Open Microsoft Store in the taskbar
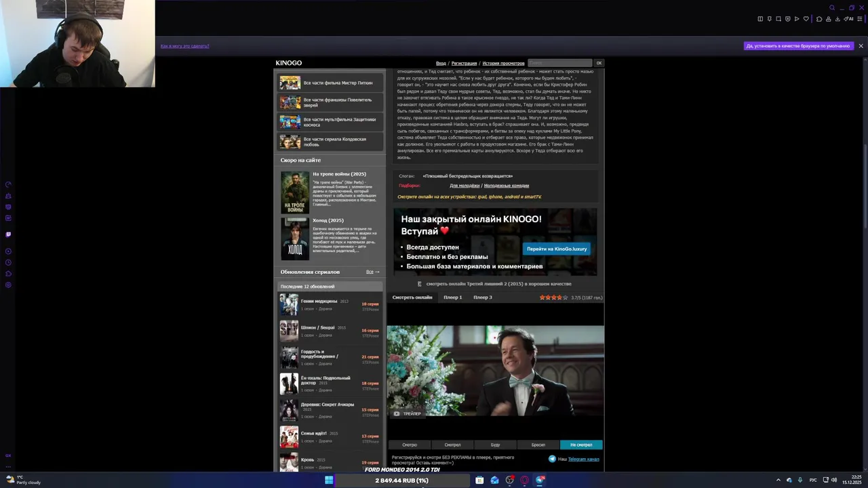The height and width of the screenshot is (488, 868). (479, 480)
